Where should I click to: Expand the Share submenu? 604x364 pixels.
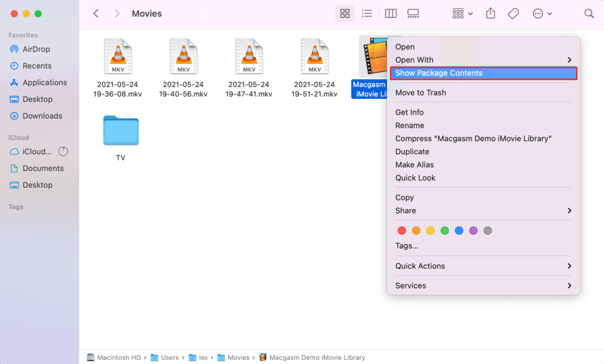(x=484, y=210)
